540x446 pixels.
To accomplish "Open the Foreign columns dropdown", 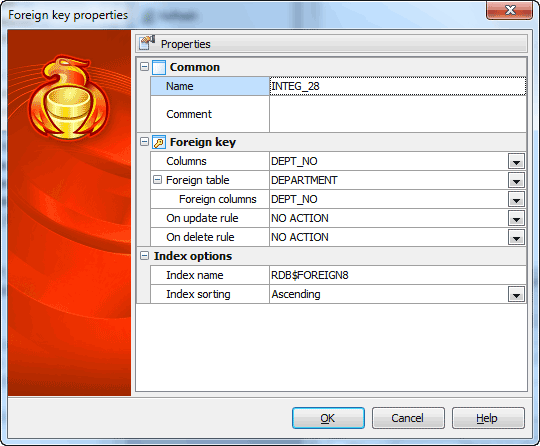I will click(x=516, y=199).
